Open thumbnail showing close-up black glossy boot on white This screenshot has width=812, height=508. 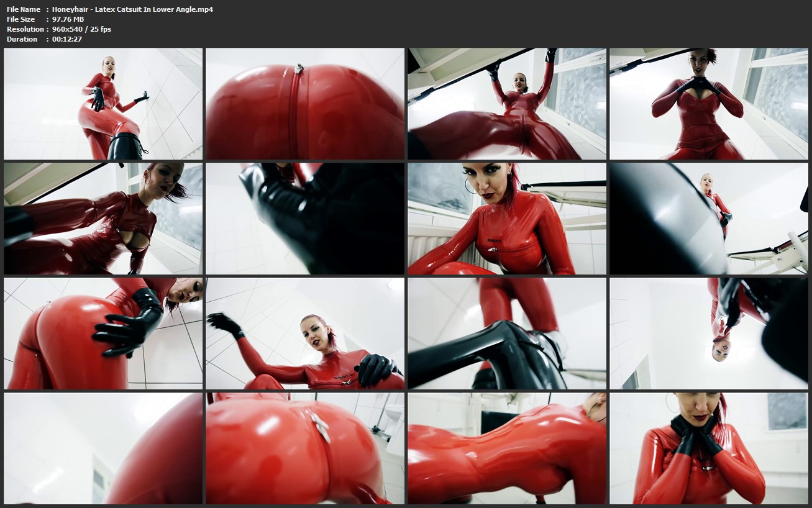[305, 219]
